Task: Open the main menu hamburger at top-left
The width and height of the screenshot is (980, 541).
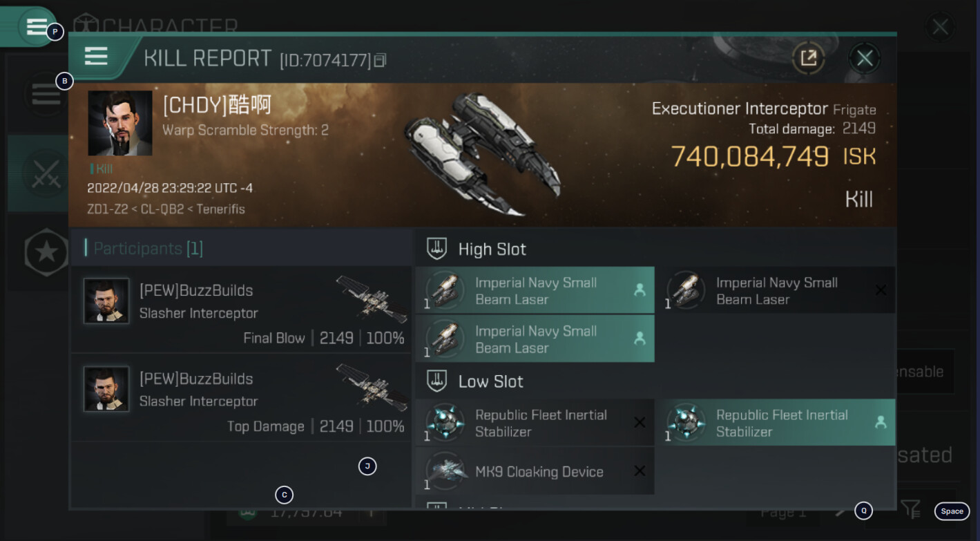Action: tap(35, 27)
